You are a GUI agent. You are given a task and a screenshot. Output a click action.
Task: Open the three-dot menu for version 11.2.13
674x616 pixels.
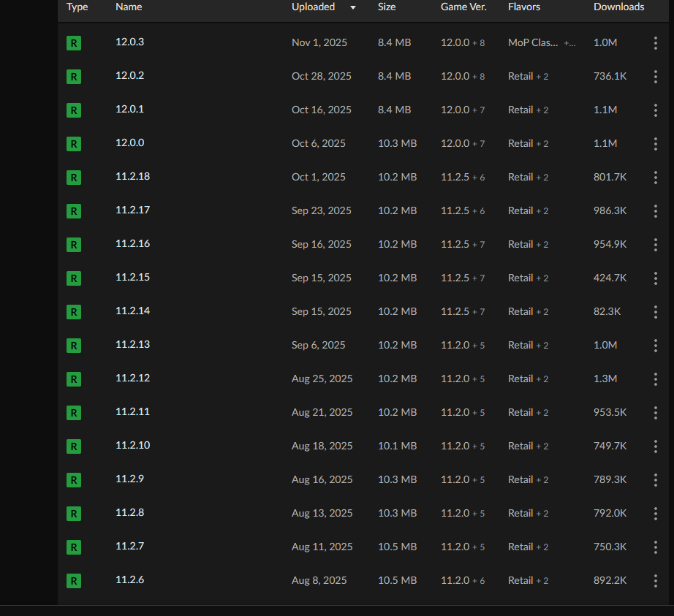pyautogui.click(x=655, y=346)
